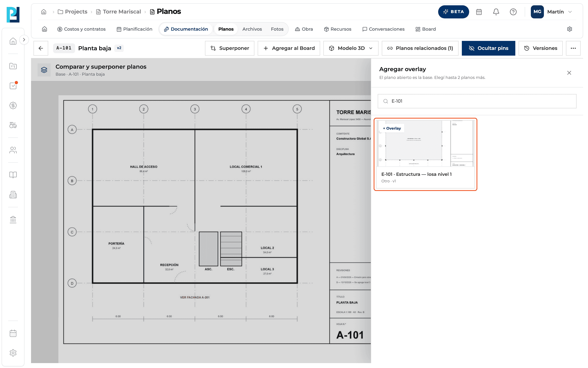The height and width of the screenshot is (368, 588).
Task: Open sidebar bottom calendar icon
Action: click(13, 333)
